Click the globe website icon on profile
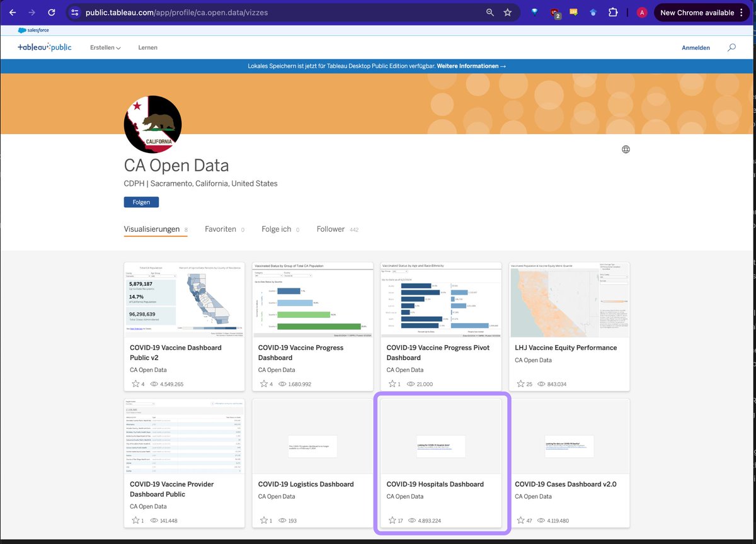 click(626, 149)
